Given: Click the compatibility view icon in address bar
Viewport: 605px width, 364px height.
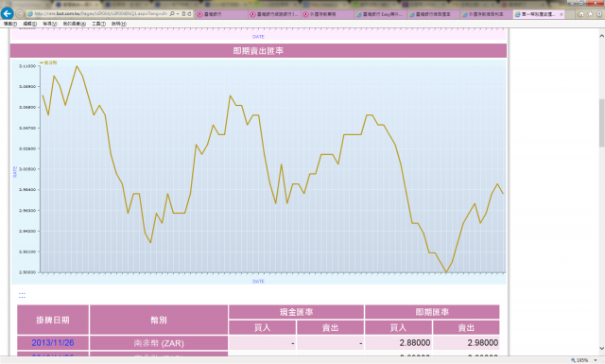Looking at the screenshot, I should 183,14.
